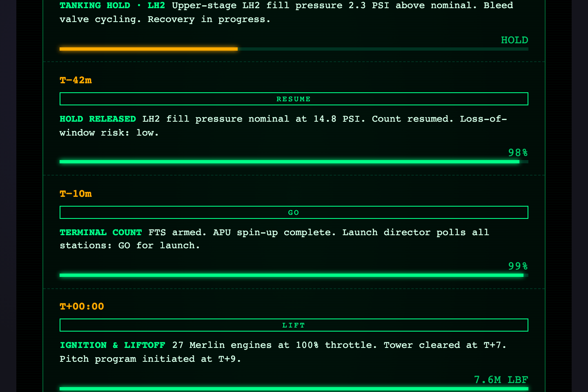
Task: Click the 99% green progress bar
Action: click(x=292, y=275)
